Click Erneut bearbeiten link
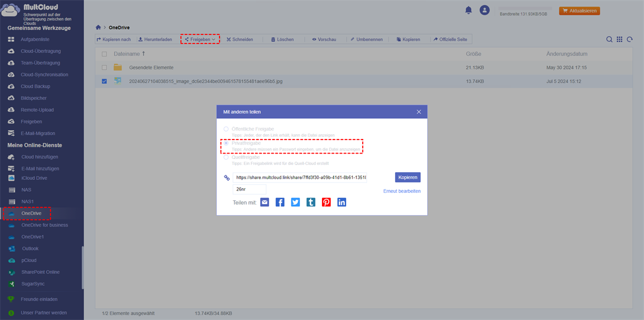This screenshot has height=320, width=644. 402,191
